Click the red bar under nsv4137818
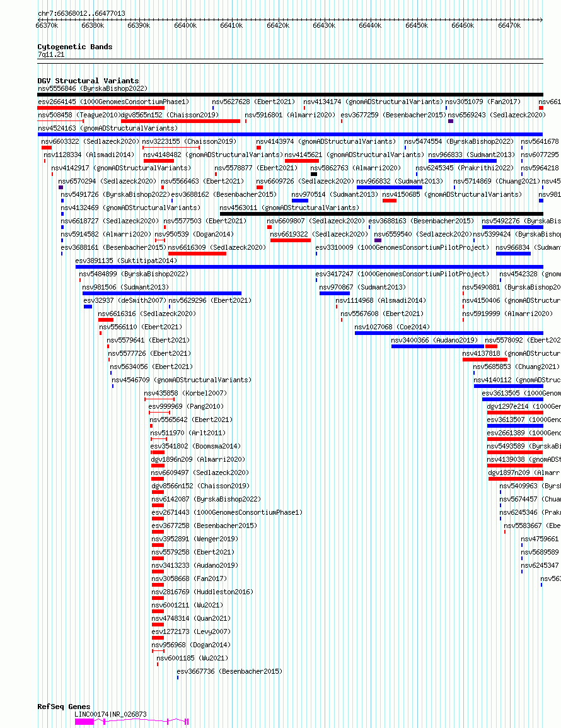This screenshot has height=728, width=561. pyautogui.click(x=485, y=360)
